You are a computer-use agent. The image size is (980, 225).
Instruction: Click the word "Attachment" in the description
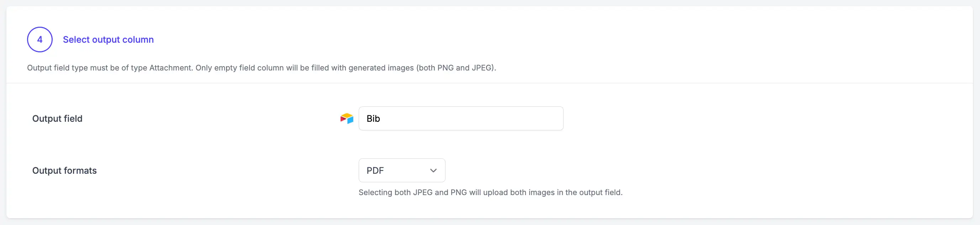tap(170, 68)
